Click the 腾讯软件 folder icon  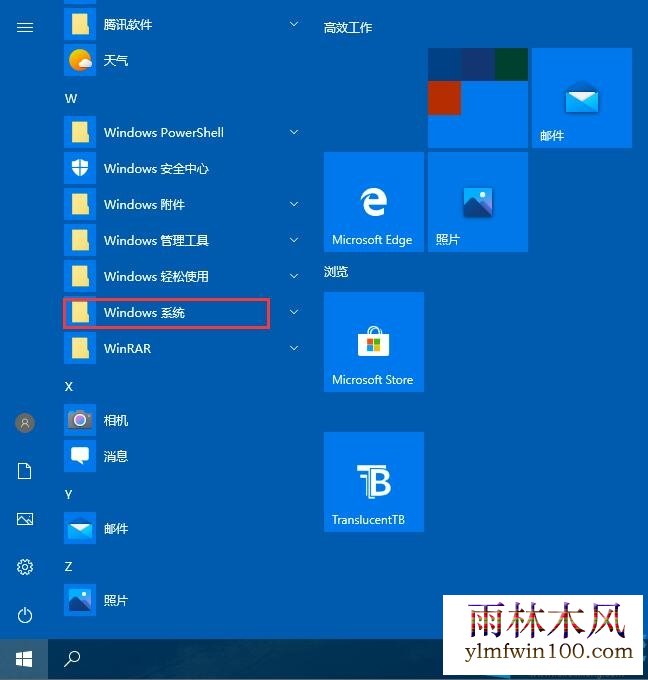80,24
